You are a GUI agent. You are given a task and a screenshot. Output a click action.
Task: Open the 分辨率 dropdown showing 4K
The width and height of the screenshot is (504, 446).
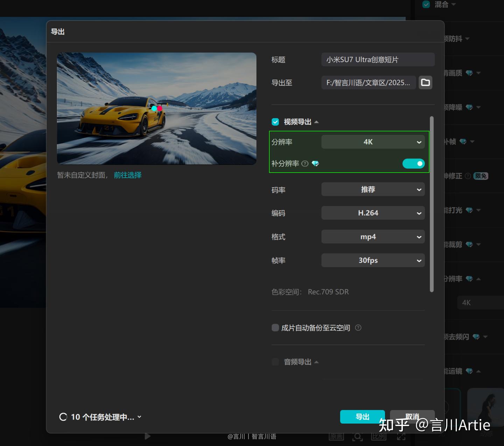[x=373, y=142]
